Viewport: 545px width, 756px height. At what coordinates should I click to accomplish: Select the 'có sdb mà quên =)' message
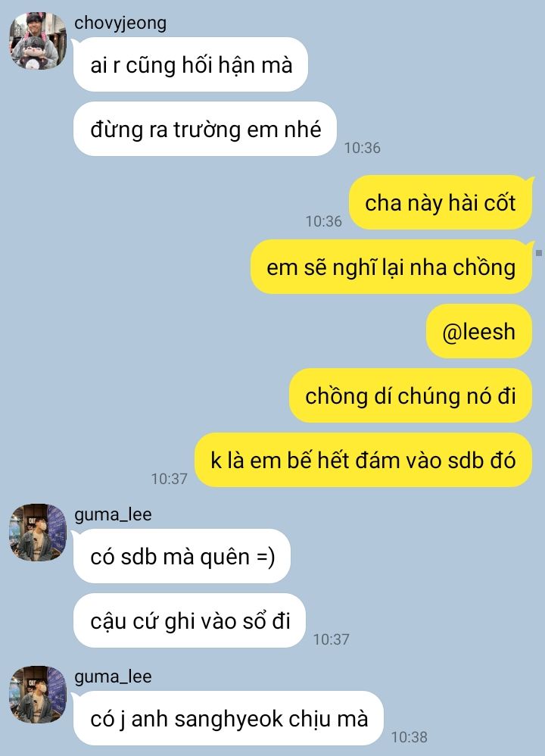pyautogui.click(x=182, y=556)
